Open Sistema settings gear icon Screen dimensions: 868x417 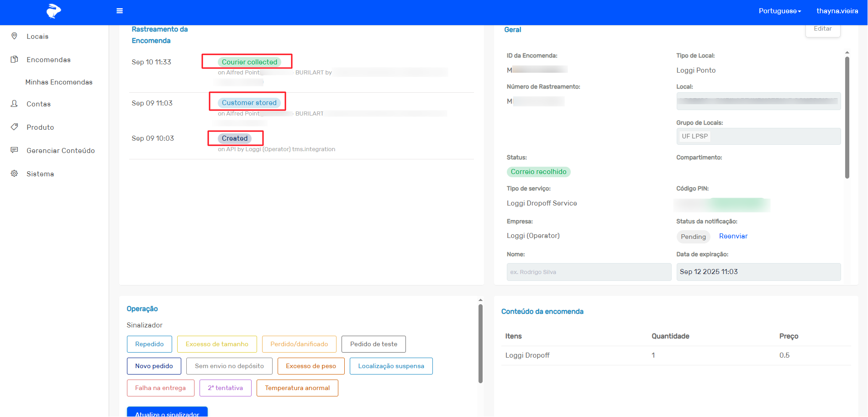click(x=14, y=174)
